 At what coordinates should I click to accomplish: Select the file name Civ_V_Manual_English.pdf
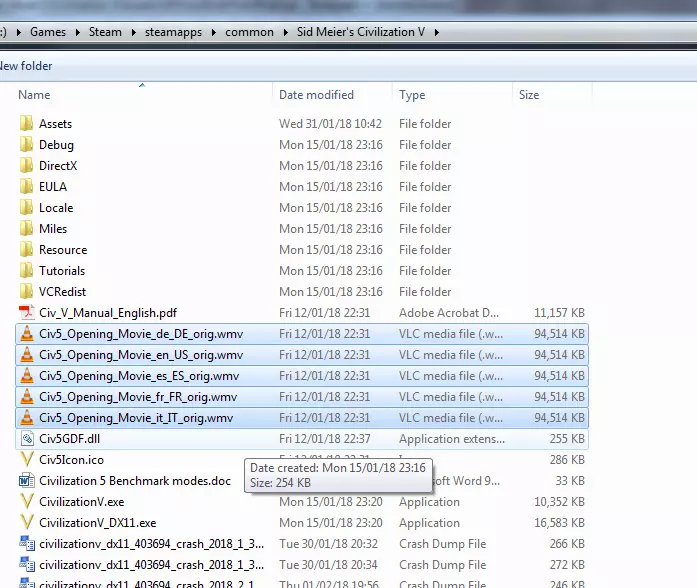click(108, 313)
